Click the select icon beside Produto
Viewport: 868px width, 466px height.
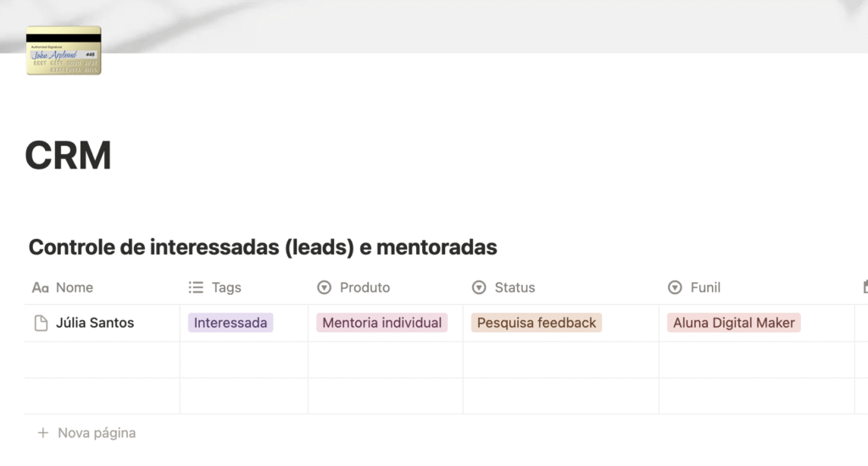click(x=324, y=288)
